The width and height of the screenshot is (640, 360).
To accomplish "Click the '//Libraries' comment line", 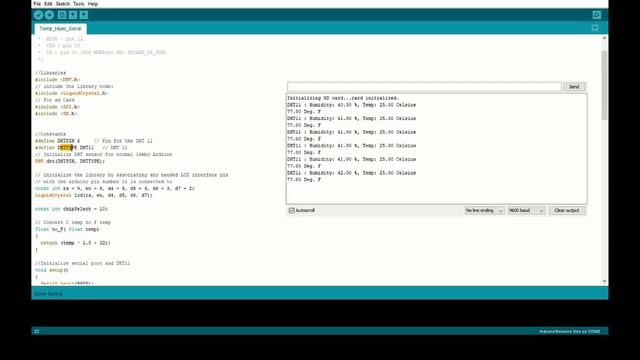I will 50,73.
